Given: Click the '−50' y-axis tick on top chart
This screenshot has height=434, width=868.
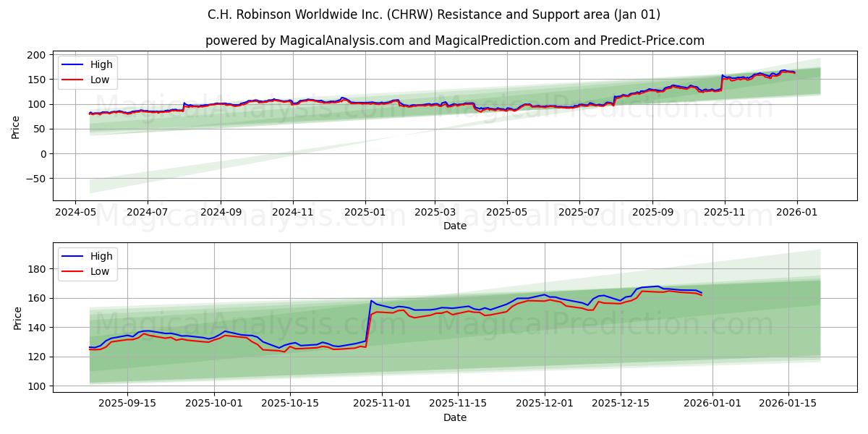Looking at the screenshot, I should tap(36, 179).
